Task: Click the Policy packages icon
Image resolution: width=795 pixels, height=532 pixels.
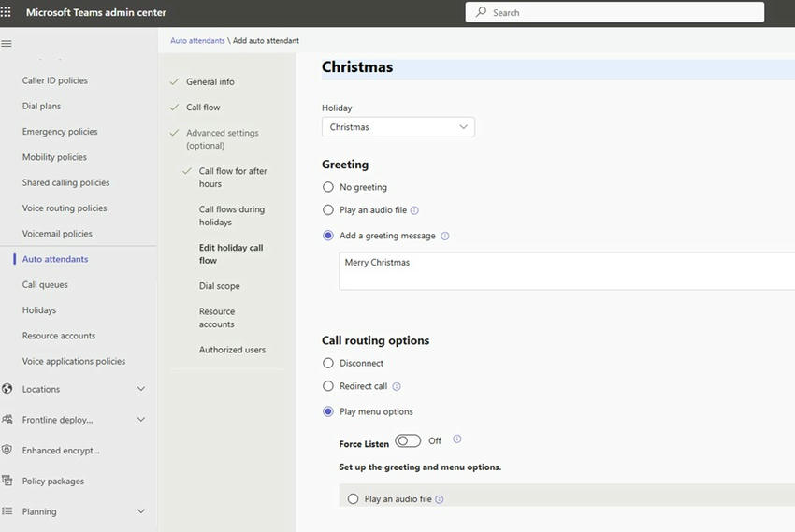Action: [7, 481]
